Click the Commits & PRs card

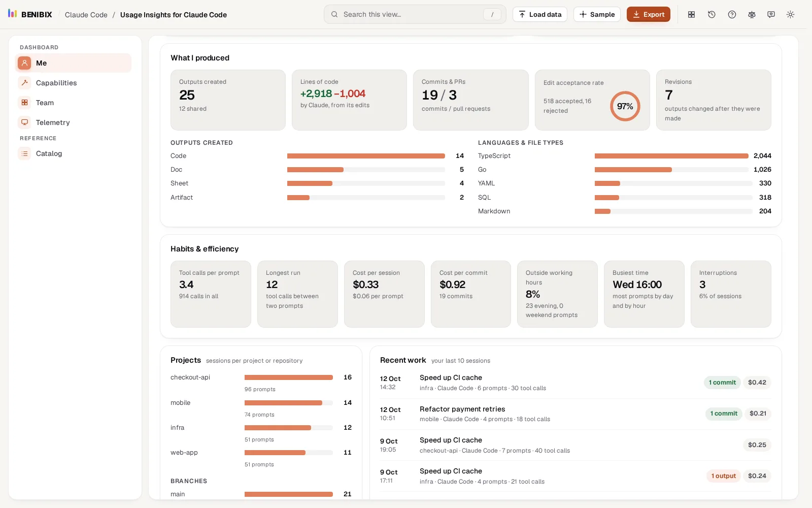click(x=470, y=100)
